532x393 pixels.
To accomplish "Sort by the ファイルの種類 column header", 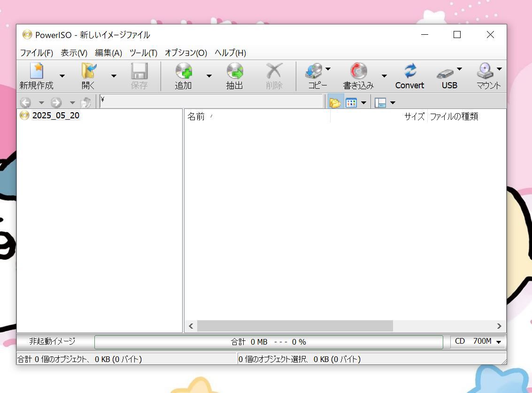I will [x=467, y=116].
